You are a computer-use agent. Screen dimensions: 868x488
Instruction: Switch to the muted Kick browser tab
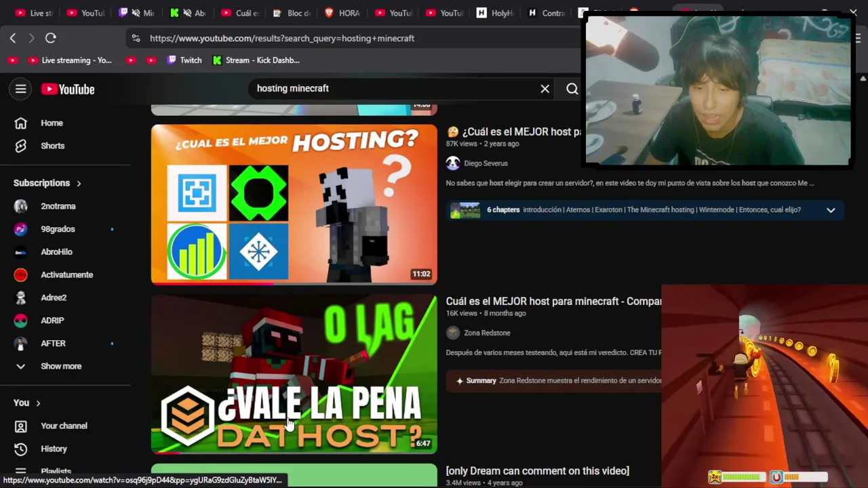pos(188,13)
